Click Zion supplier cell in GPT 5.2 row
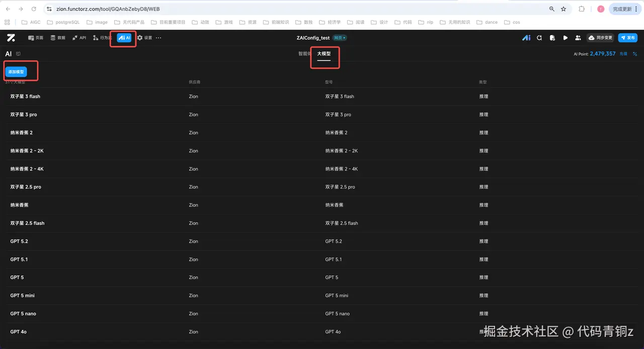The image size is (644, 349). 194,241
